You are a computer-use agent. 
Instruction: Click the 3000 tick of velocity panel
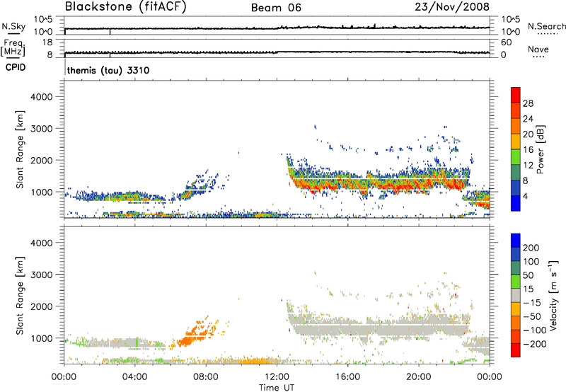[41, 275]
